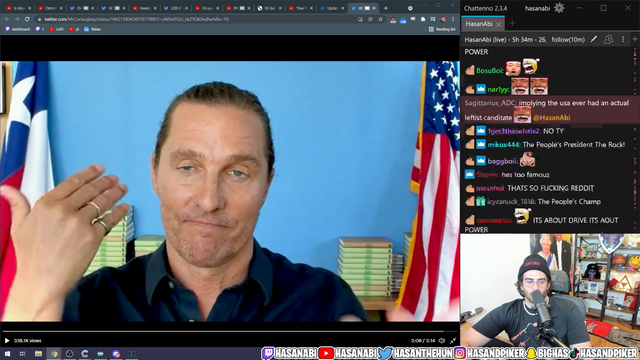Open the LoFi bookmark
This screenshot has height=360, width=640.
(x=56, y=29)
